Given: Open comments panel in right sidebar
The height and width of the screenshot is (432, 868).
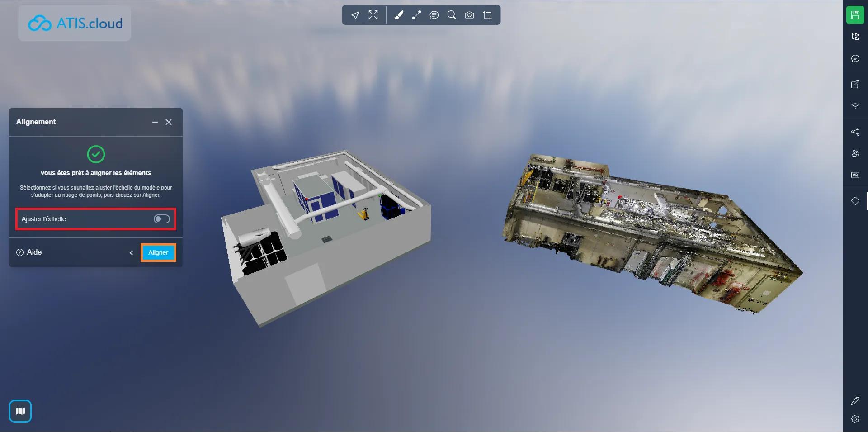Looking at the screenshot, I should click(855, 58).
